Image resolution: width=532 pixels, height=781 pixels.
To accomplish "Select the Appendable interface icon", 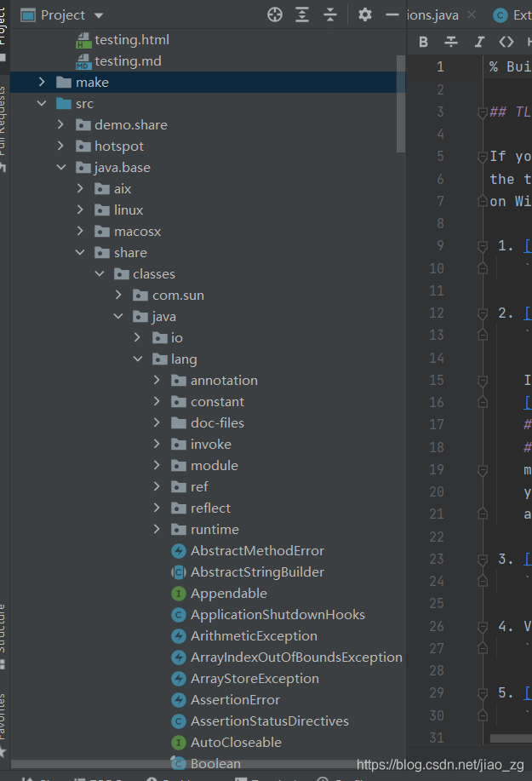I will click(179, 594).
